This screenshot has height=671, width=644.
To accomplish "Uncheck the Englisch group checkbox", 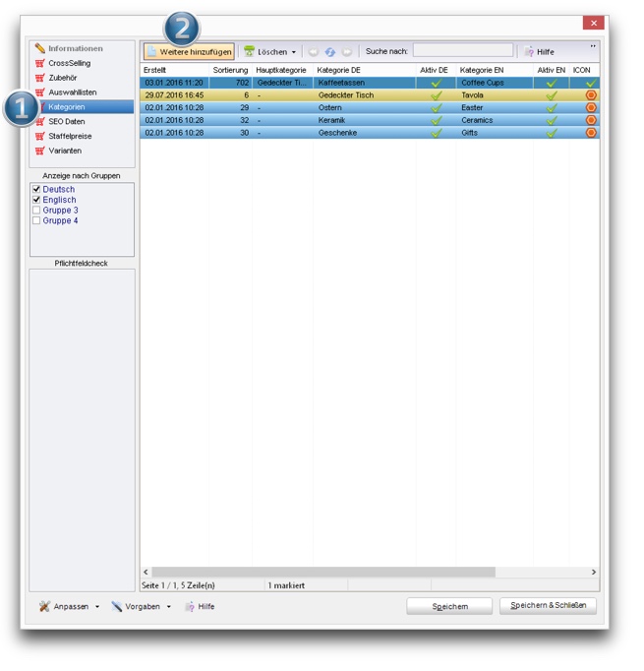I will pos(36,200).
